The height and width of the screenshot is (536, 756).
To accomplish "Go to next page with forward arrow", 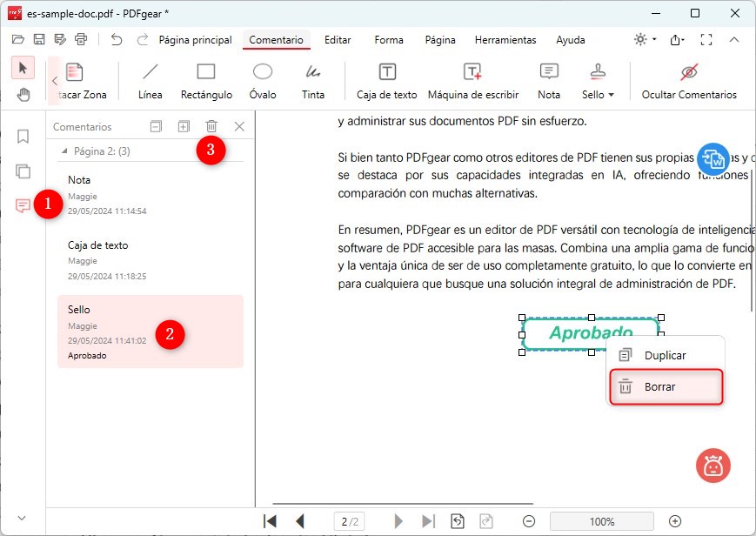I will pyautogui.click(x=397, y=520).
